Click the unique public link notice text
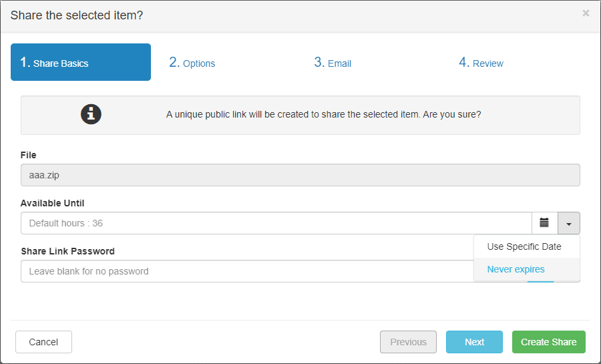 323,114
